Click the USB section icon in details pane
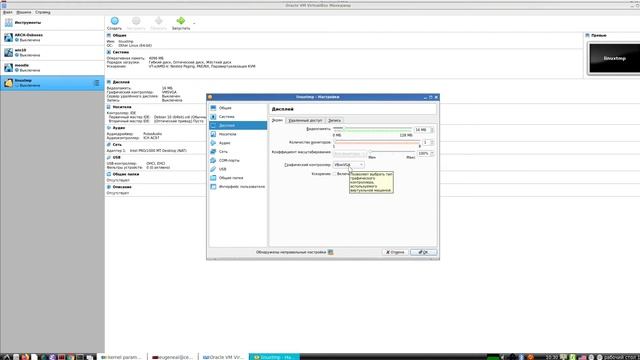Image resolution: width=640 pixels, height=360 pixels. [x=109, y=157]
